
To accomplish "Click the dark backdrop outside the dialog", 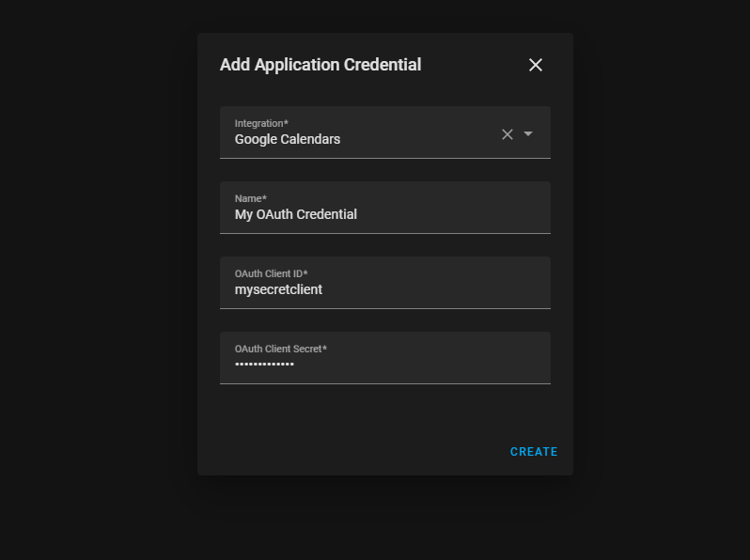I will pyautogui.click(x=96, y=280).
